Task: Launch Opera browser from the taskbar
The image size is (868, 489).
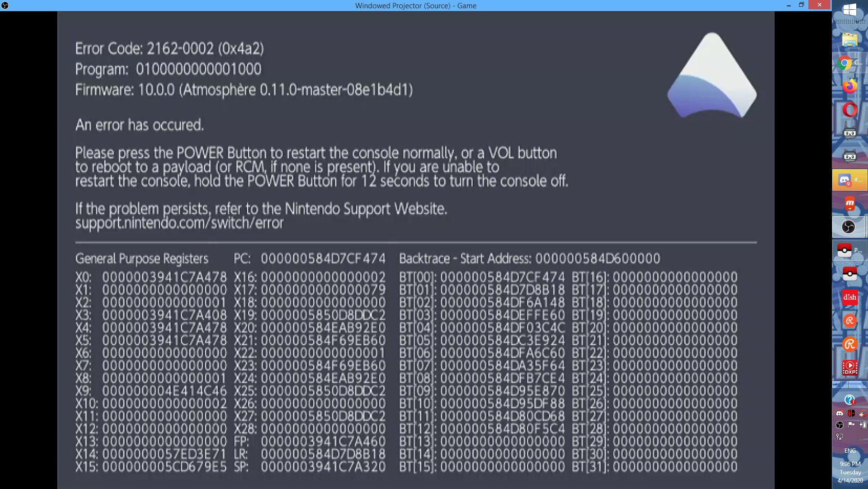Action: click(x=850, y=110)
